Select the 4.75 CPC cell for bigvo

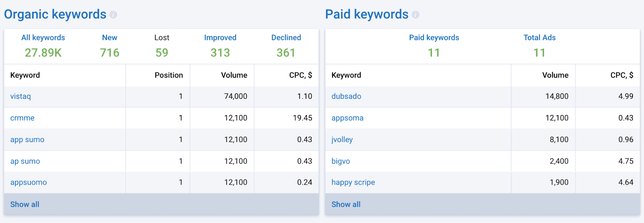click(608, 161)
